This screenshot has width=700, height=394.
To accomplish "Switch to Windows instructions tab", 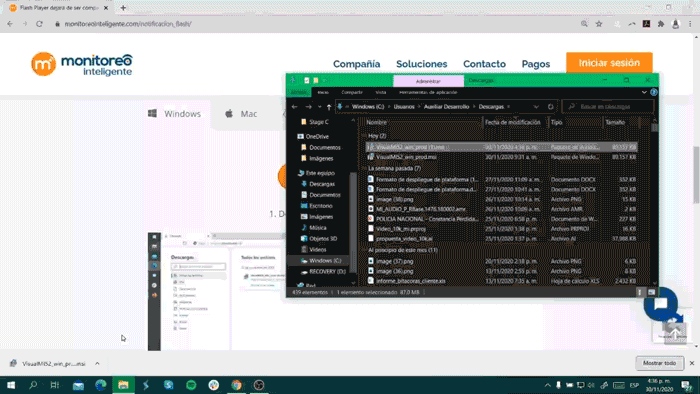I will [175, 114].
